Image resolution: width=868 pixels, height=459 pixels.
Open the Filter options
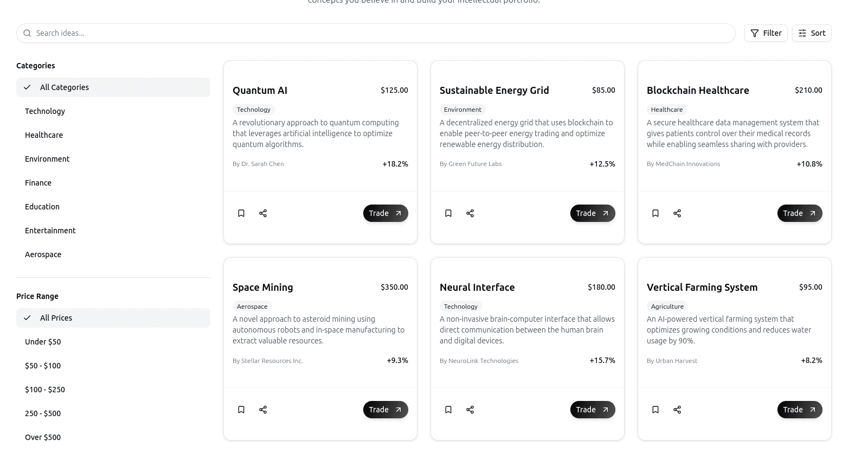click(x=766, y=33)
